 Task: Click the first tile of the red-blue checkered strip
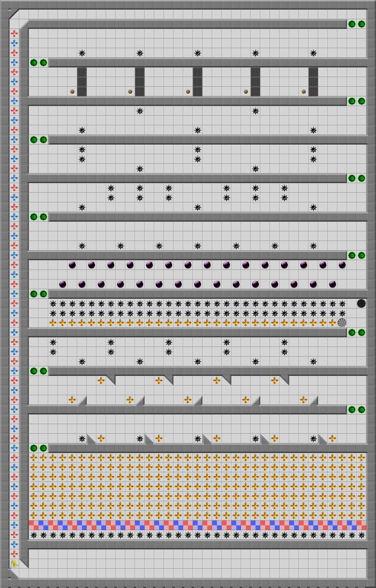tap(34, 525)
